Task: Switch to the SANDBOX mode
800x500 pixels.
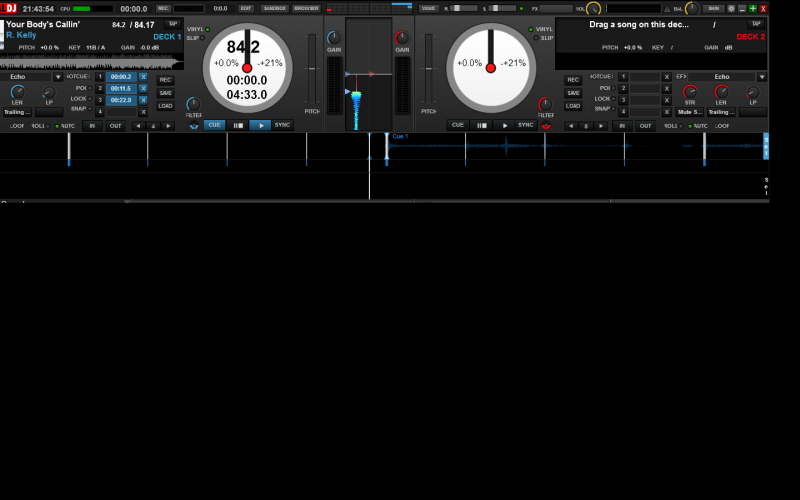Action: click(x=275, y=8)
